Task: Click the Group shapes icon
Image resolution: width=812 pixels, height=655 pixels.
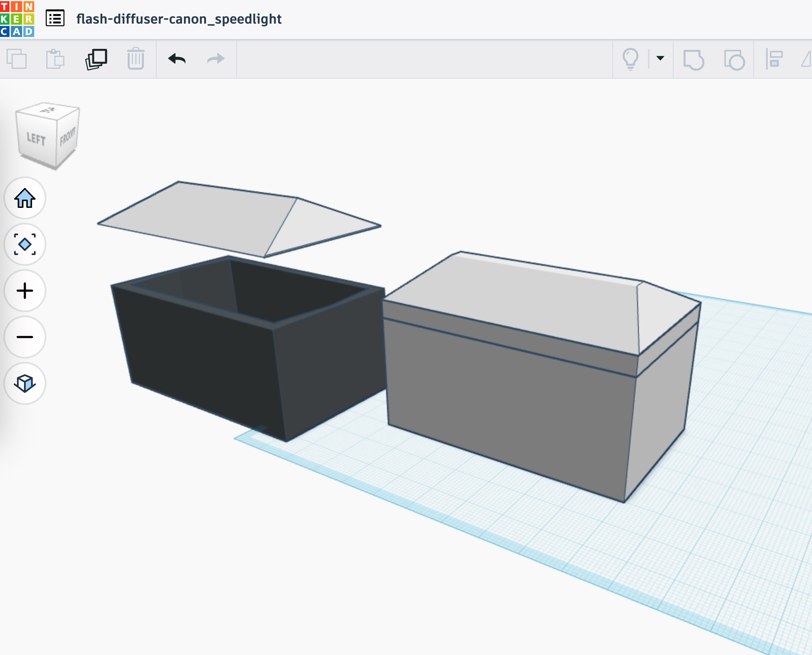Action: (x=694, y=60)
